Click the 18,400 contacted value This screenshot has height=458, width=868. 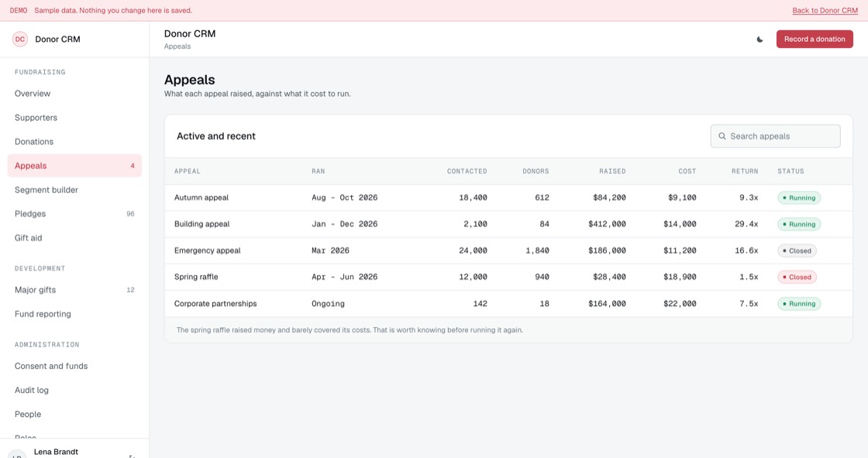pyautogui.click(x=474, y=198)
